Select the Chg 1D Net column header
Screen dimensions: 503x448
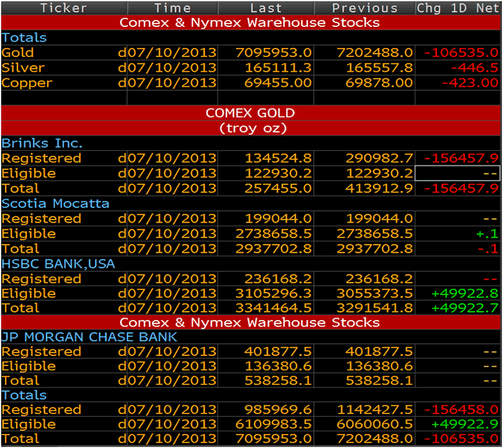[458, 8]
